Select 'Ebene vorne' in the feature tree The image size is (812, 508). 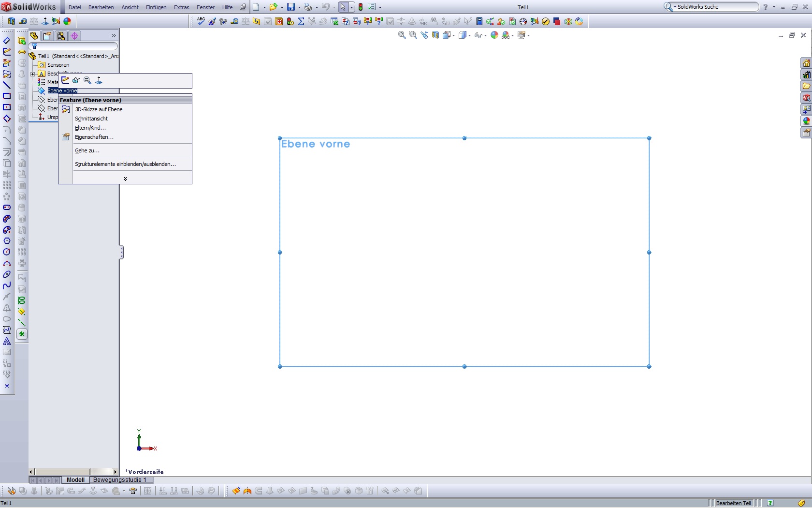point(62,90)
